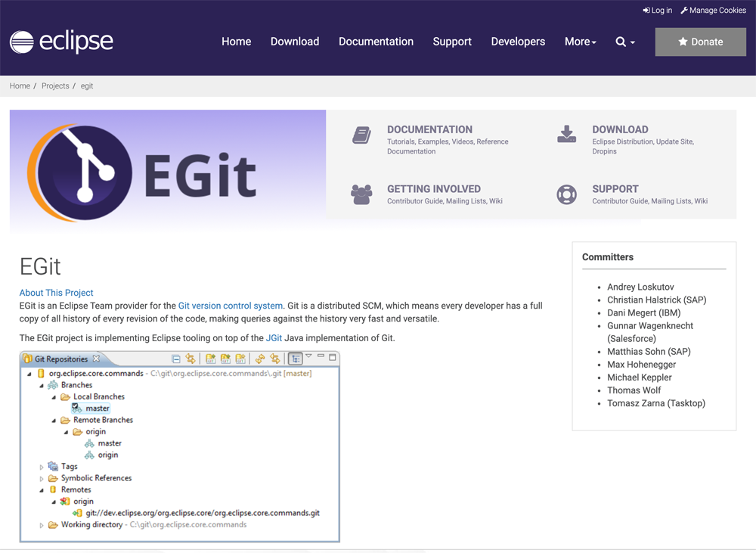Collapse the Remote Branches node
The width and height of the screenshot is (756, 553).
[x=54, y=421]
